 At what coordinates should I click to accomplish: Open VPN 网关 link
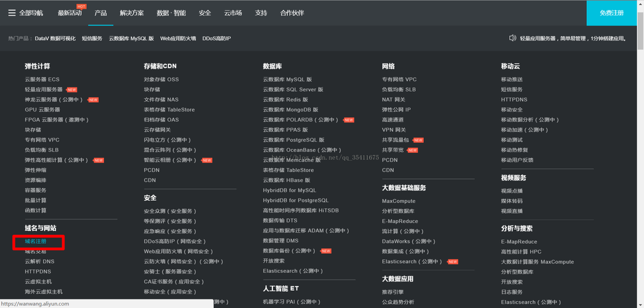[394, 129]
